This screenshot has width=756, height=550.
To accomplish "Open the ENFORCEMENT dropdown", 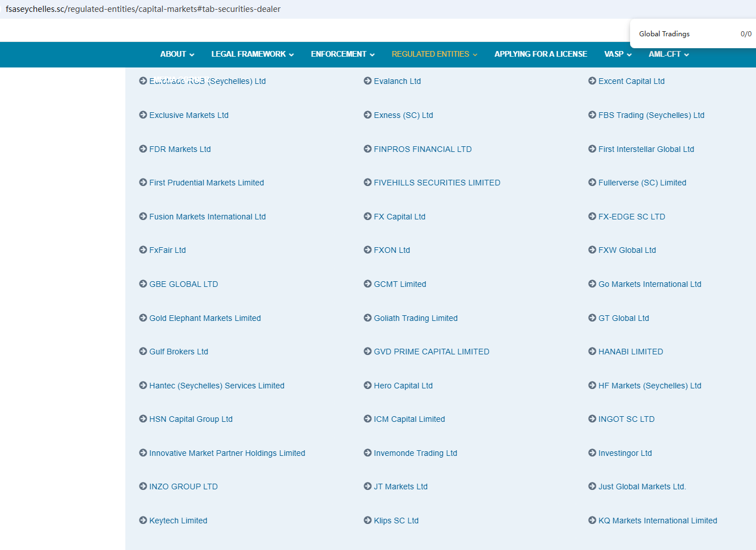I will click(x=343, y=54).
